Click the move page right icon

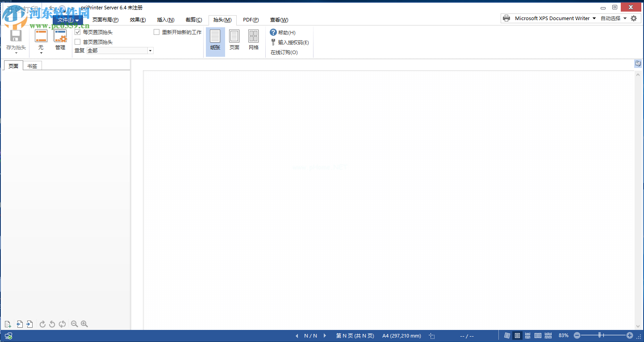tap(29, 324)
